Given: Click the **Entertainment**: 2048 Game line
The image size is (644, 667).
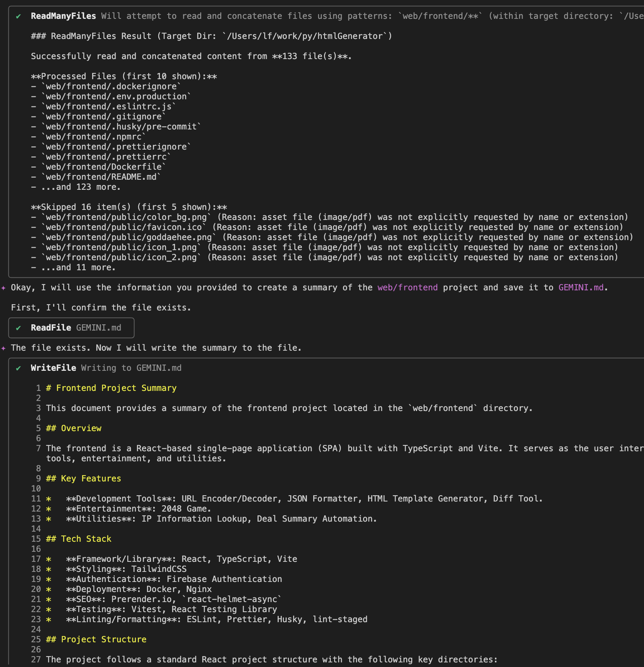Looking at the screenshot, I should [129, 509].
